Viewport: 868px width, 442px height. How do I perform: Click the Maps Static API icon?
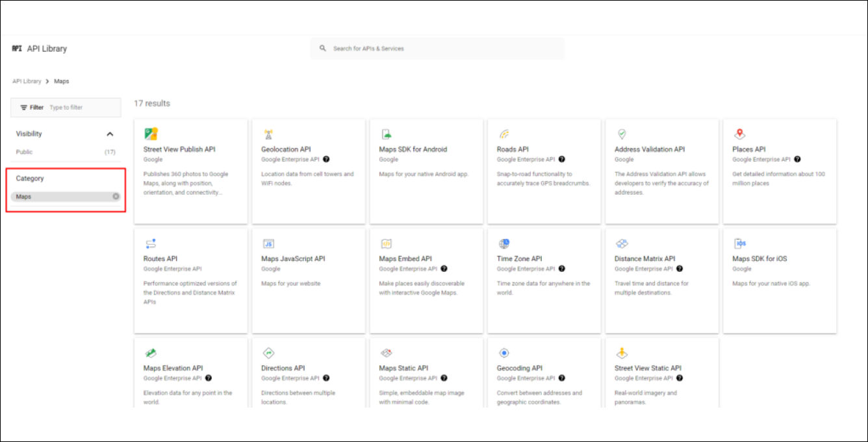click(386, 353)
